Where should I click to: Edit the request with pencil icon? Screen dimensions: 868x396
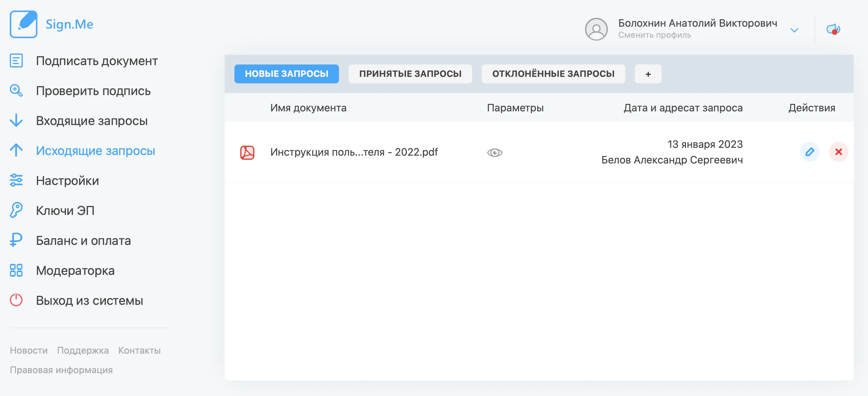(x=810, y=152)
